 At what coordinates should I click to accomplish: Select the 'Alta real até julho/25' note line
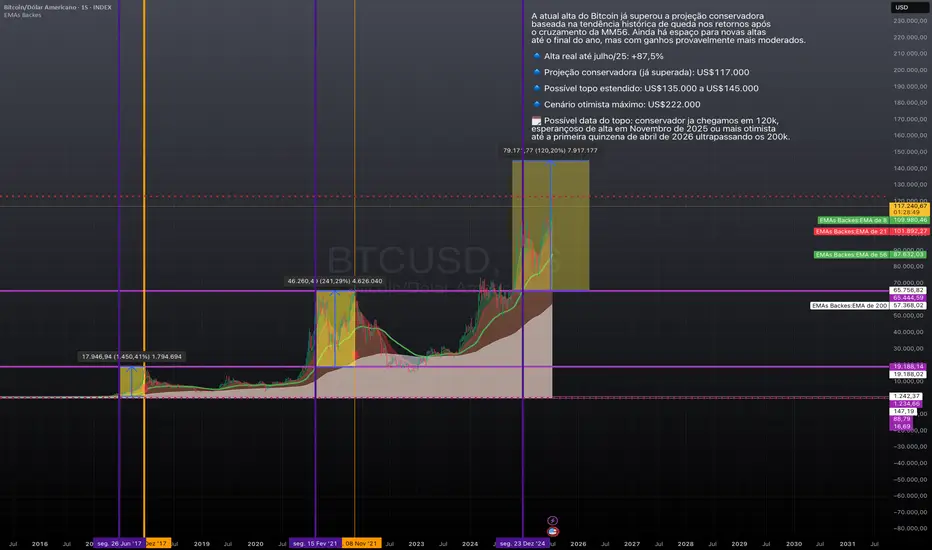[598, 56]
